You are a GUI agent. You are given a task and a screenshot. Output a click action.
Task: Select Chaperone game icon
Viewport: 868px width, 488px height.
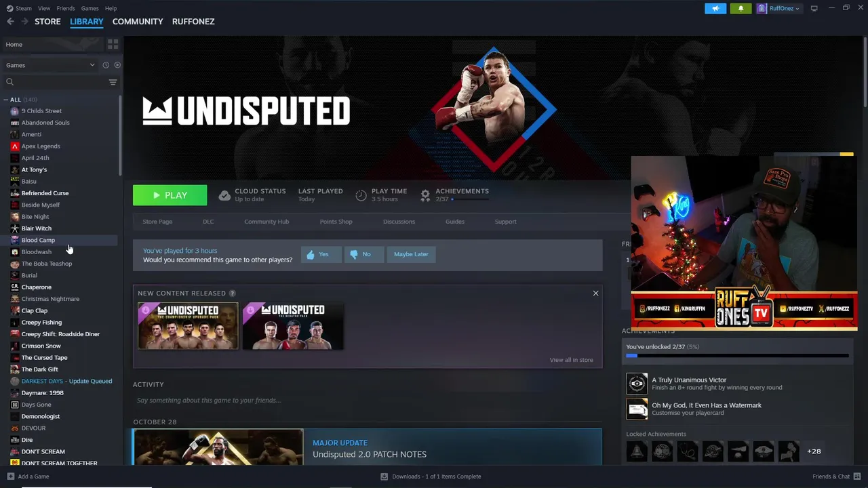15,287
